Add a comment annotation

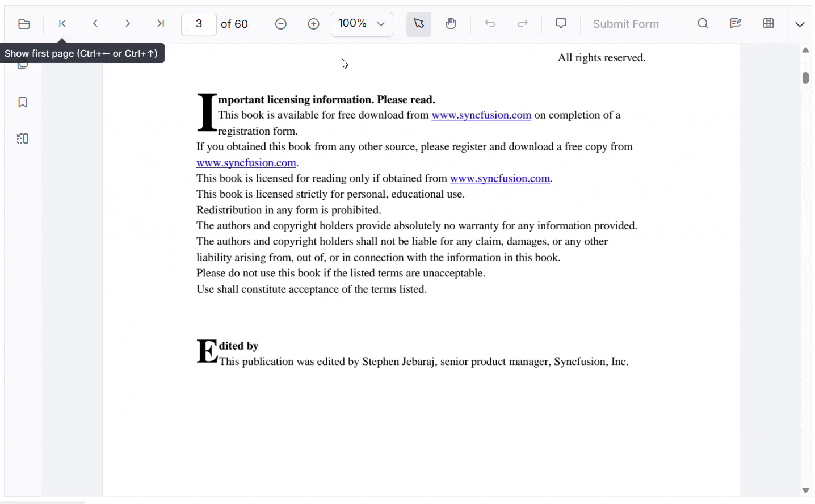coord(561,24)
